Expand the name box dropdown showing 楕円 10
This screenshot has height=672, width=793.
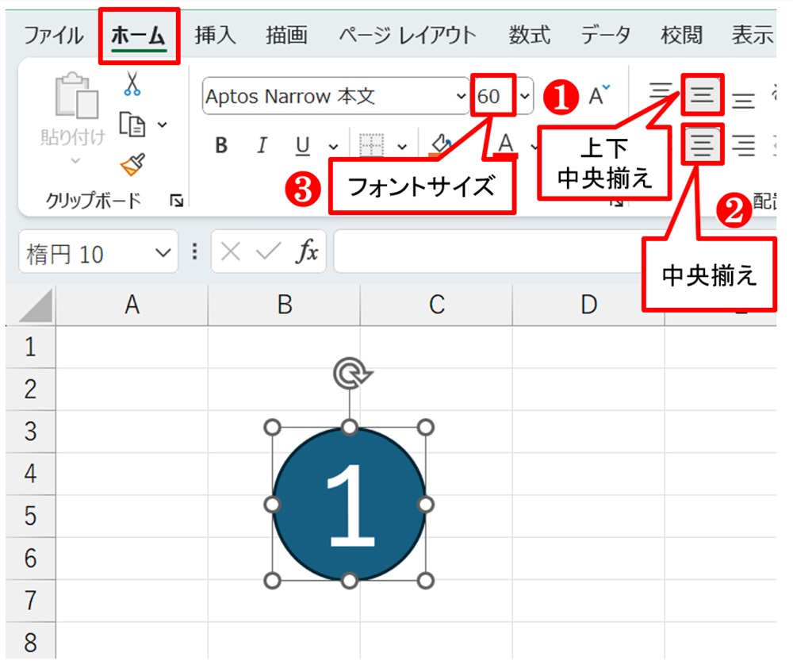(x=163, y=254)
